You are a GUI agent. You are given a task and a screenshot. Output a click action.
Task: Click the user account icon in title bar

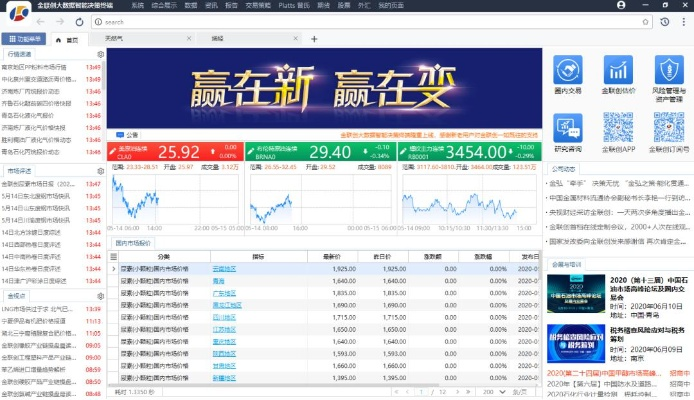click(x=620, y=5)
